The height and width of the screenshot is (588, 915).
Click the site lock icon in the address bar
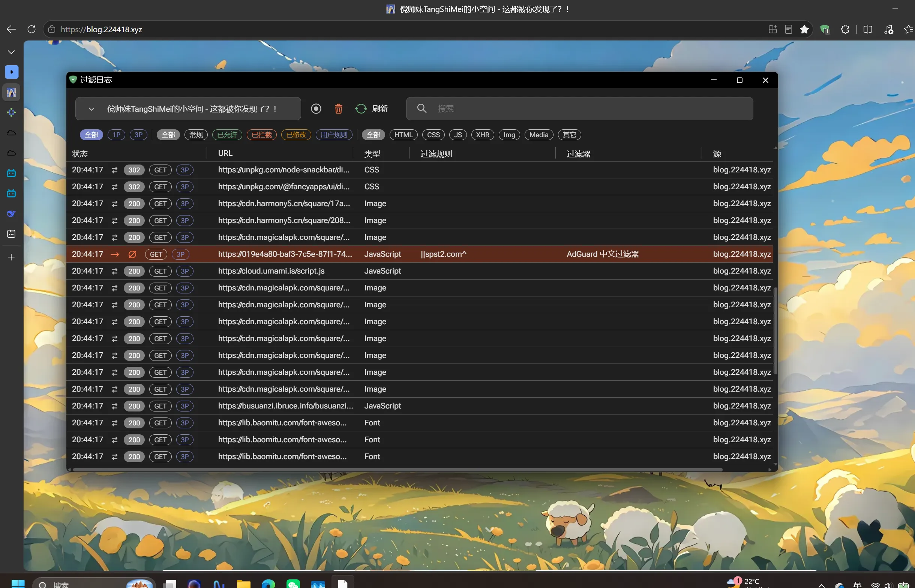pyautogui.click(x=52, y=29)
